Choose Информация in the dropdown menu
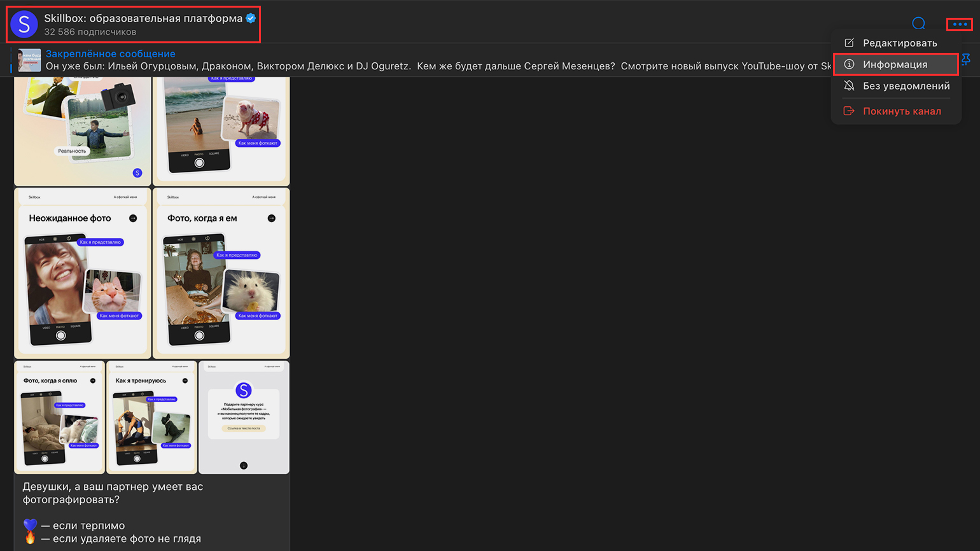Viewport: 980px width, 551px height. (x=896, y=64)
